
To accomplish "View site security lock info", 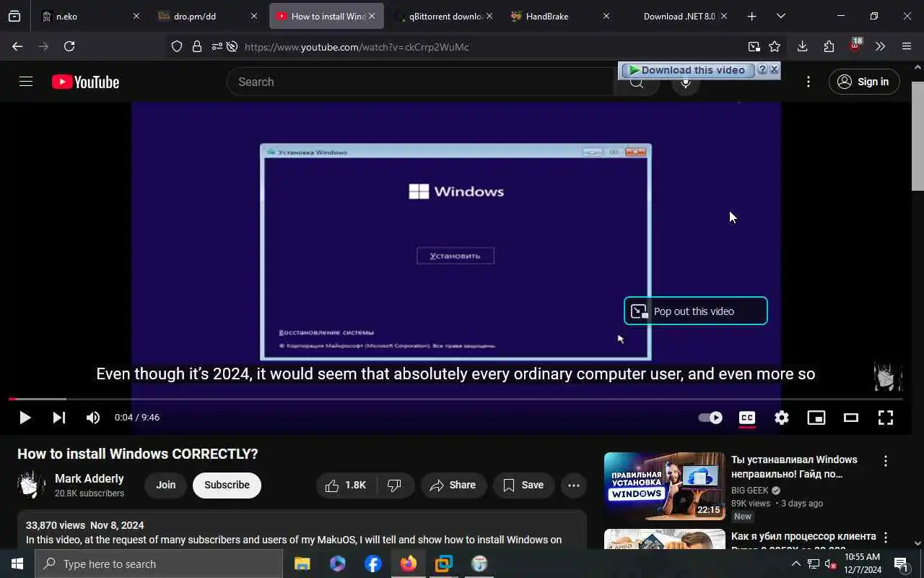I will point(196,47).
